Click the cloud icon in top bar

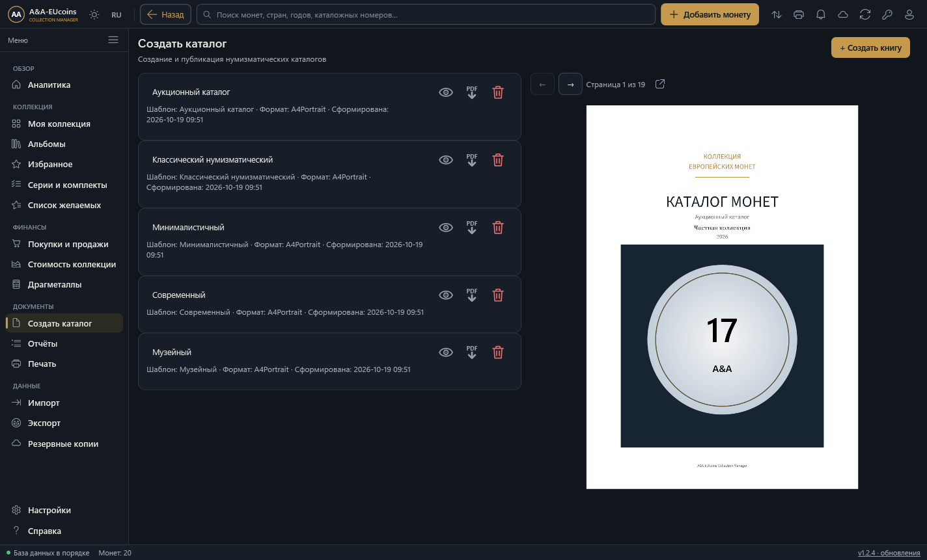tap(843, 14)
